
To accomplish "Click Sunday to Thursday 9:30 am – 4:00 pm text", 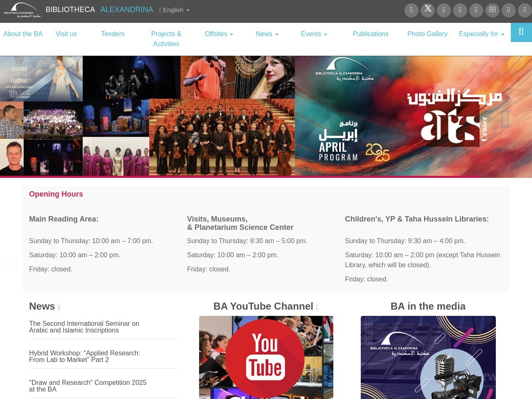I will pyautogui.click(x=405, y=241).
